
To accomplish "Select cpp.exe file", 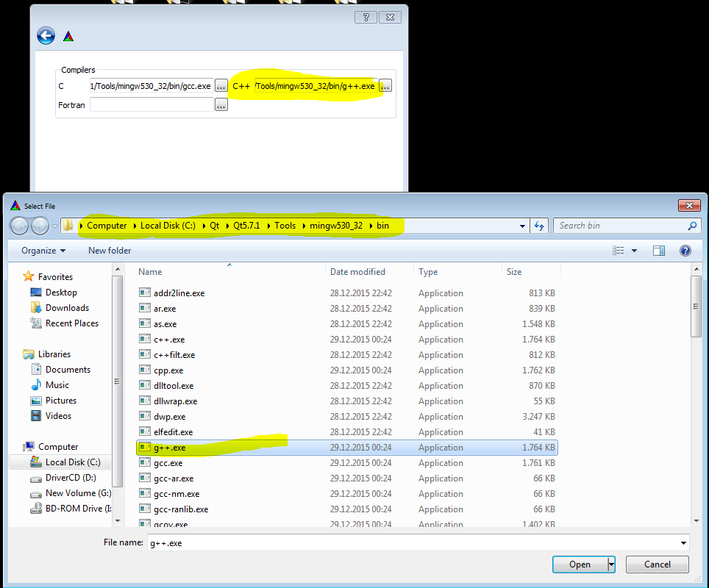I will tap(168, 370).
